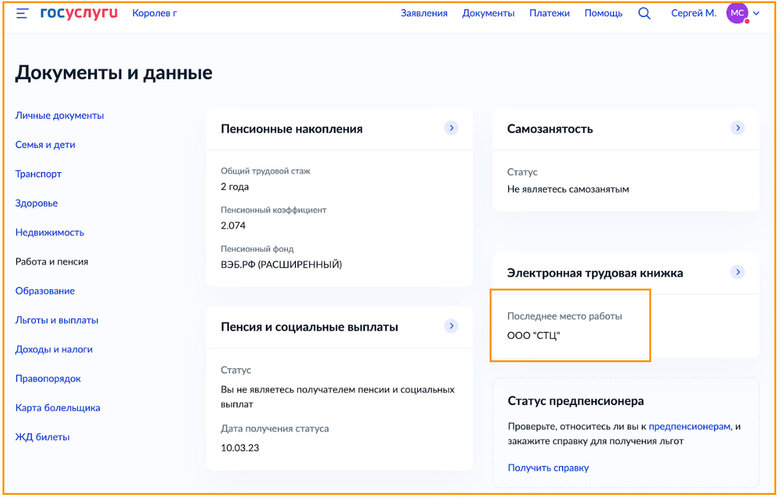Viewport: 780px width, 498px height.
Task: Click the Получить справку link
Action: coord(548,468)
